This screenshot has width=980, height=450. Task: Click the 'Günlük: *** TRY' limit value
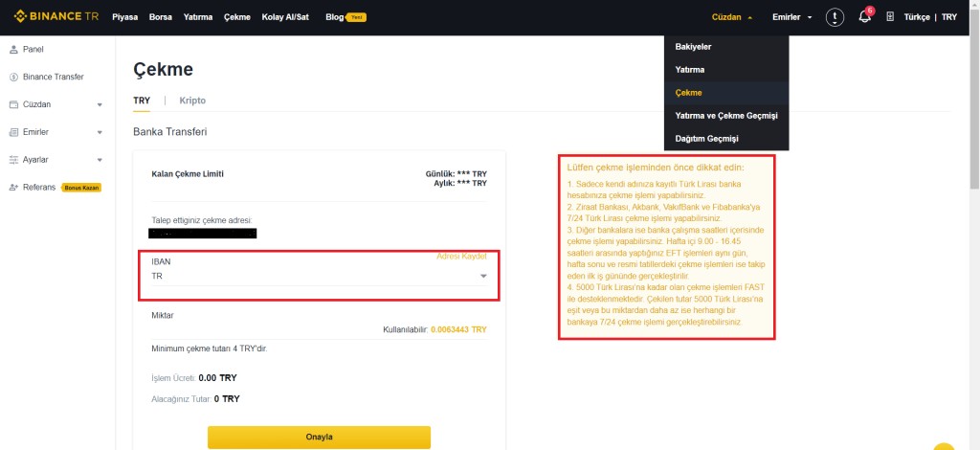(x=457, y=173)
